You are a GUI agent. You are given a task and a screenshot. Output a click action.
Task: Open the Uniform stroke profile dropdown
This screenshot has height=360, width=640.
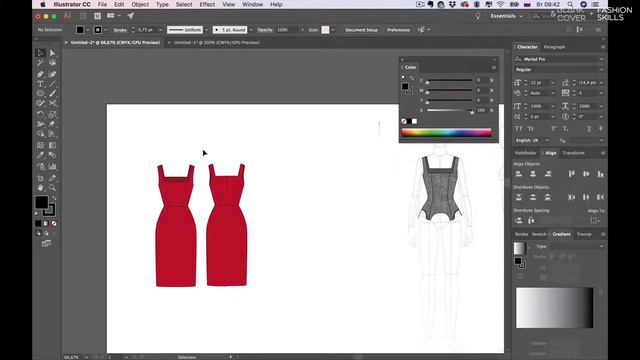tap(206, 30)
